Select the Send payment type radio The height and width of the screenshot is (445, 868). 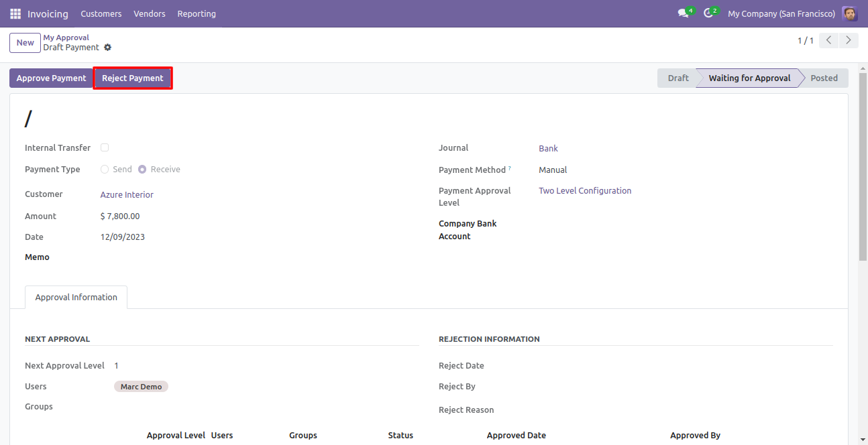point(105,170)
